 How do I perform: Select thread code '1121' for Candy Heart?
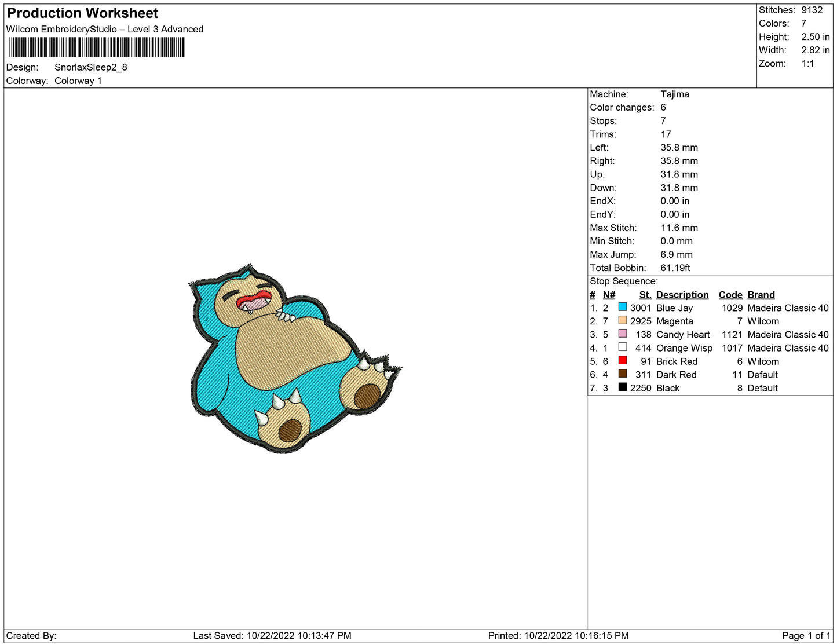click(x=732, y=335)
